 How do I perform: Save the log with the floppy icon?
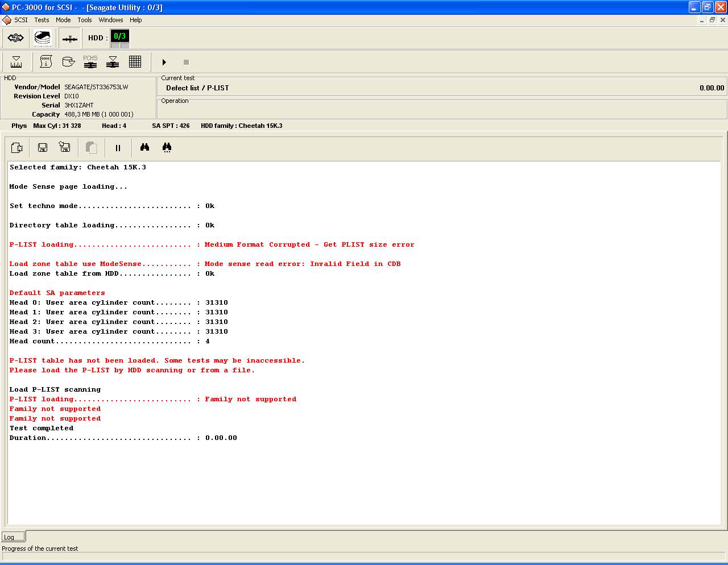(43, 148)
